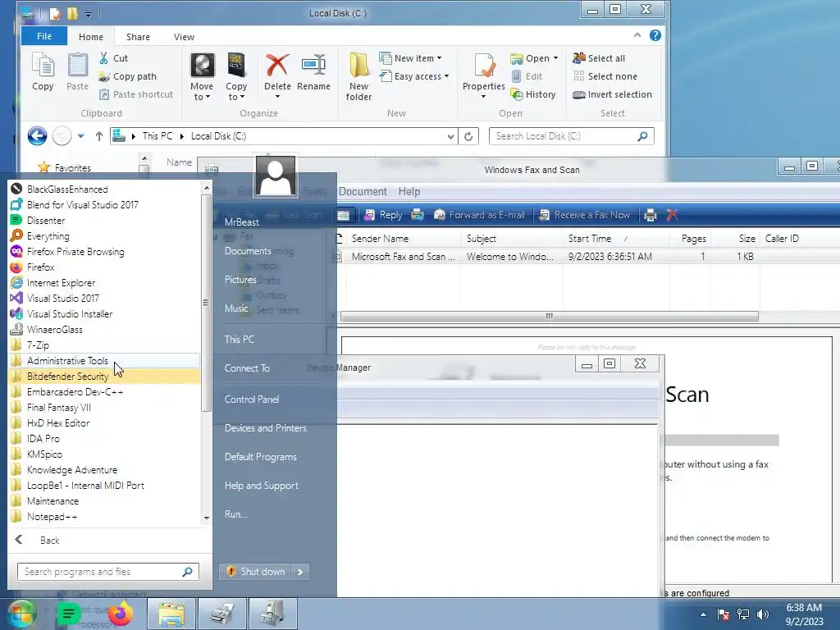
Task: Click the fax list horizontal scrollbar
Action: (x=549, y=316)
